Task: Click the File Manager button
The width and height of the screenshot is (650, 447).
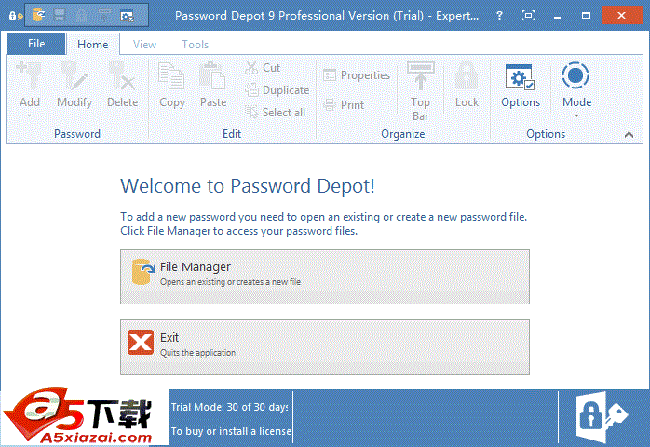Action: pyautogui.click(x=325, y=277)
